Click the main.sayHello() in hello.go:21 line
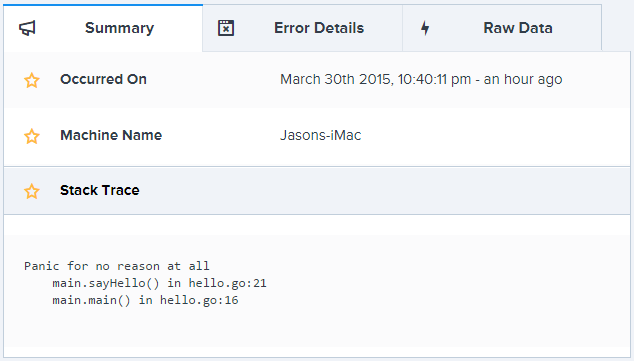This screenshot has height=361, width=634. point(159,283)
